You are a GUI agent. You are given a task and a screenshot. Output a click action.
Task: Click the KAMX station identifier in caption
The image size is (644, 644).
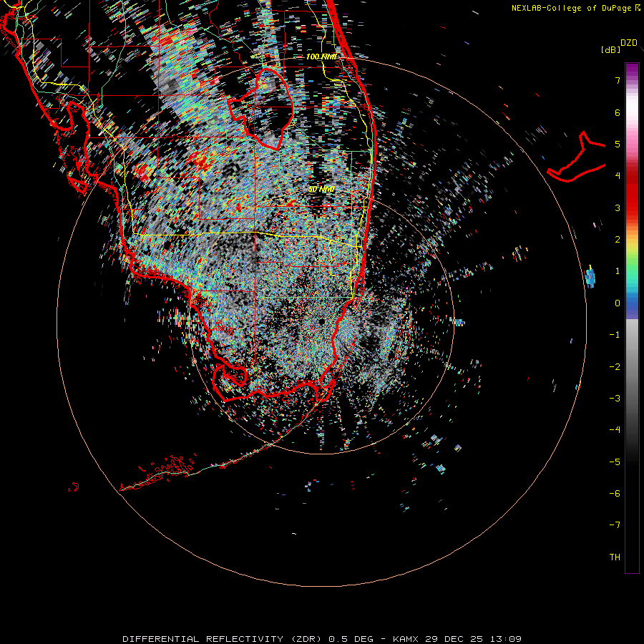point(406,639)
